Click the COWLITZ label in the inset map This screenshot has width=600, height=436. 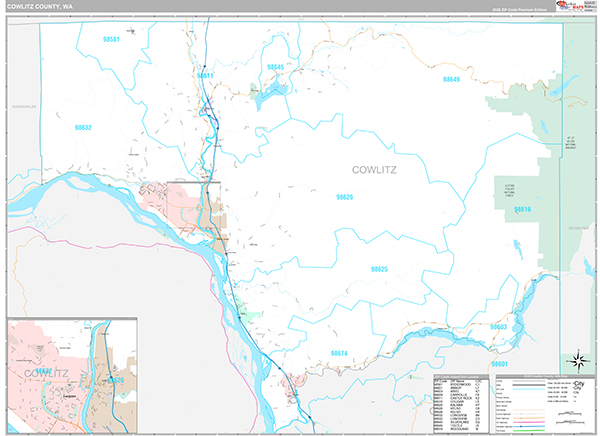46,374
